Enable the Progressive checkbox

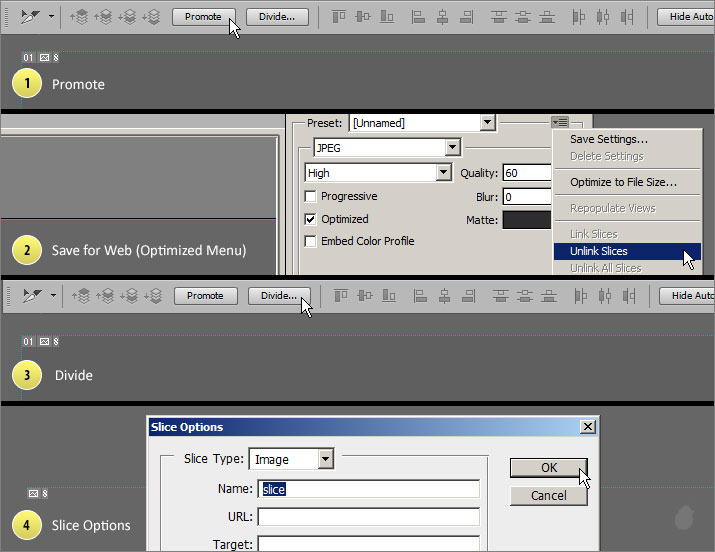pyautogui.click(x=312, y=197)
